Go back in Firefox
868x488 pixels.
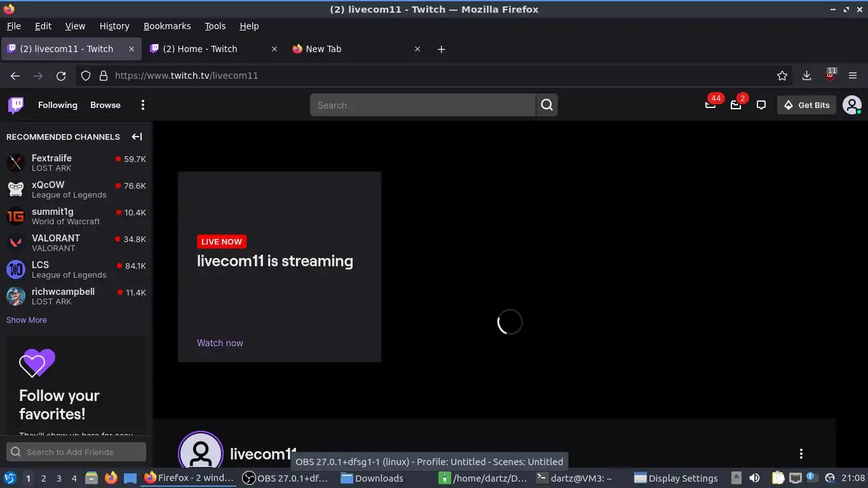click(15, 76)
